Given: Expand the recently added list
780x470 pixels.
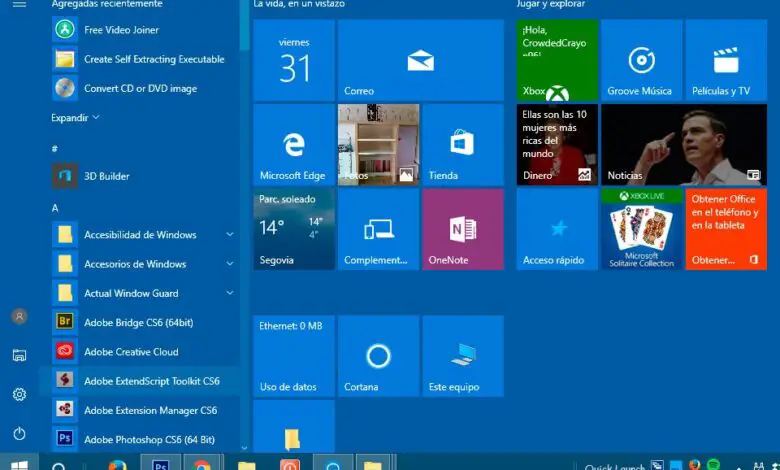Looking at the screenshot, I should pos(75,118).
